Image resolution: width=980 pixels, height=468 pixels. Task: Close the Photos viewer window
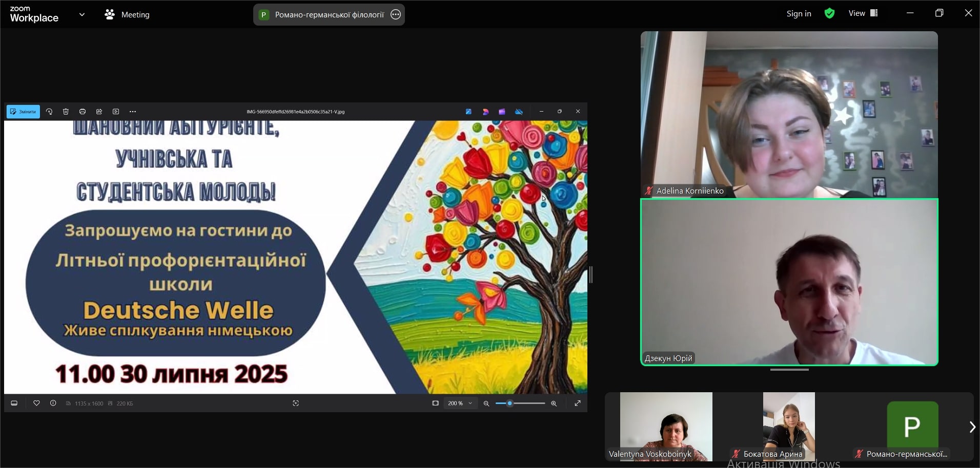coord(578,112)
